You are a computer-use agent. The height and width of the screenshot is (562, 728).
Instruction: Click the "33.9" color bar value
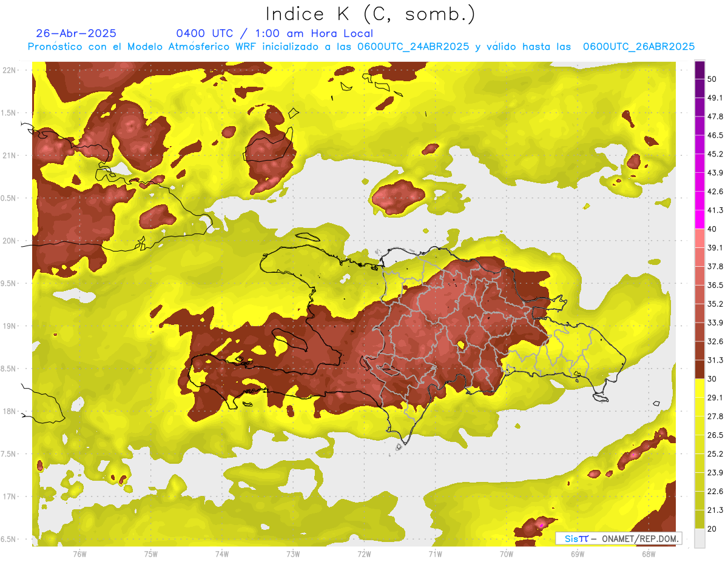click(715, 323)
